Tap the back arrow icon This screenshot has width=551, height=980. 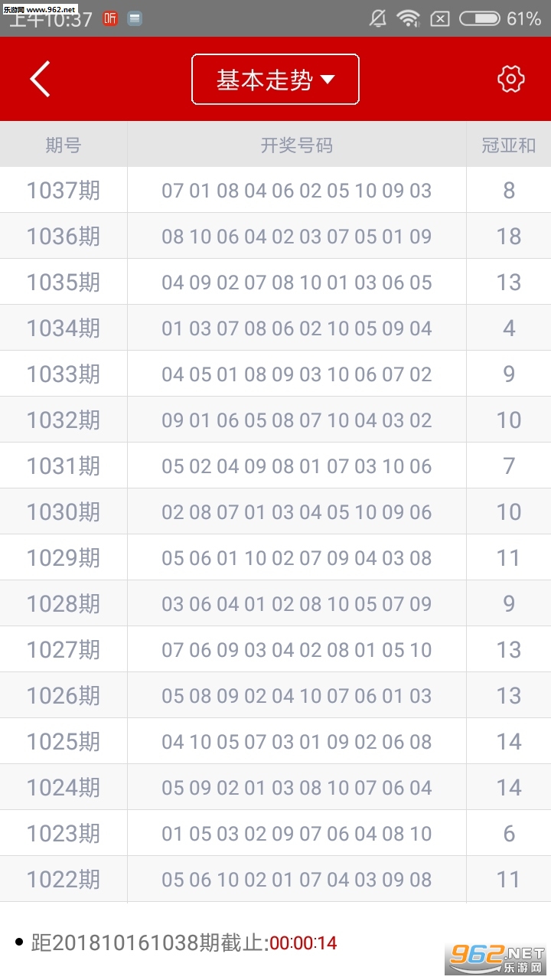(x=41, y=79)
